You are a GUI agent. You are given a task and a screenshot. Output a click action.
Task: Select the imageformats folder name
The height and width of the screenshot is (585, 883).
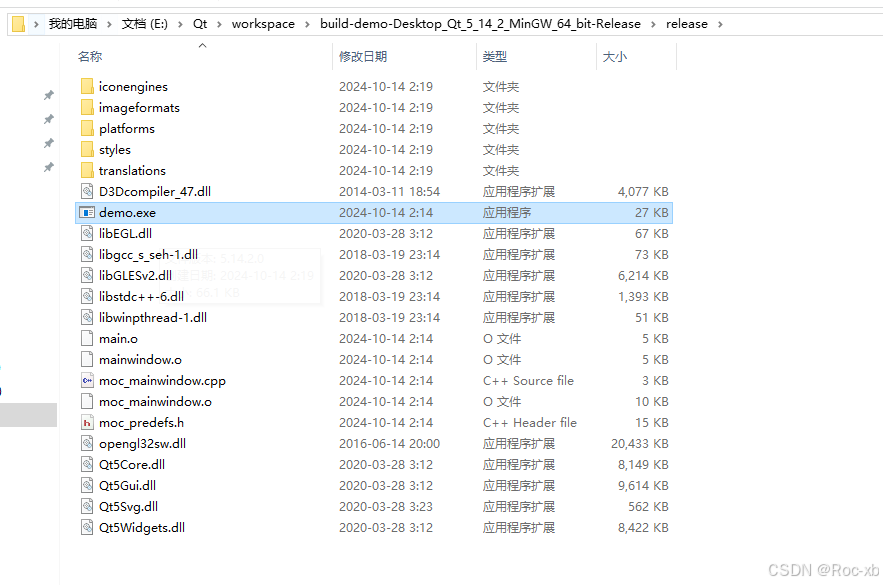pyautogui.click(x=140, y=108)
